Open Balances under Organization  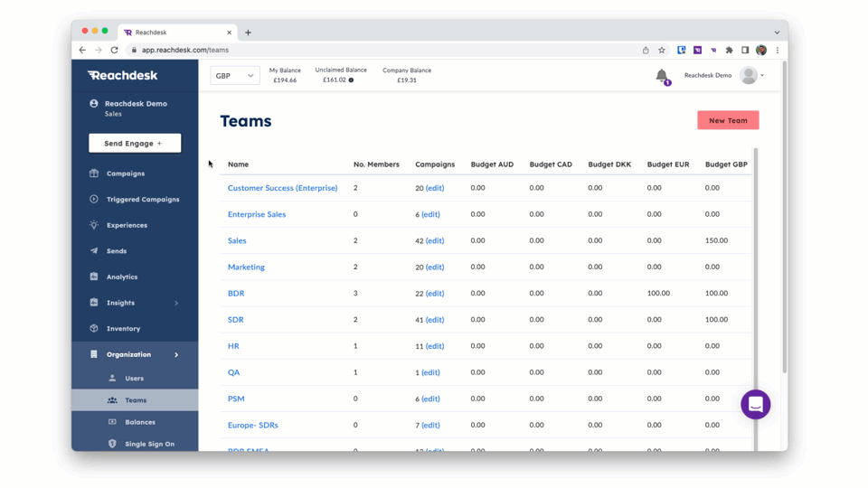(140, 422)
